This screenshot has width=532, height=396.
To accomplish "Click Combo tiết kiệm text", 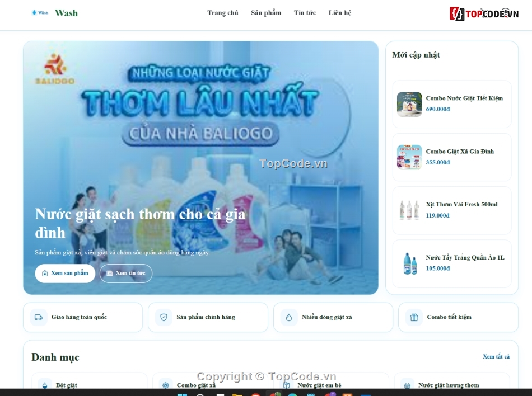I will [449, 317].
